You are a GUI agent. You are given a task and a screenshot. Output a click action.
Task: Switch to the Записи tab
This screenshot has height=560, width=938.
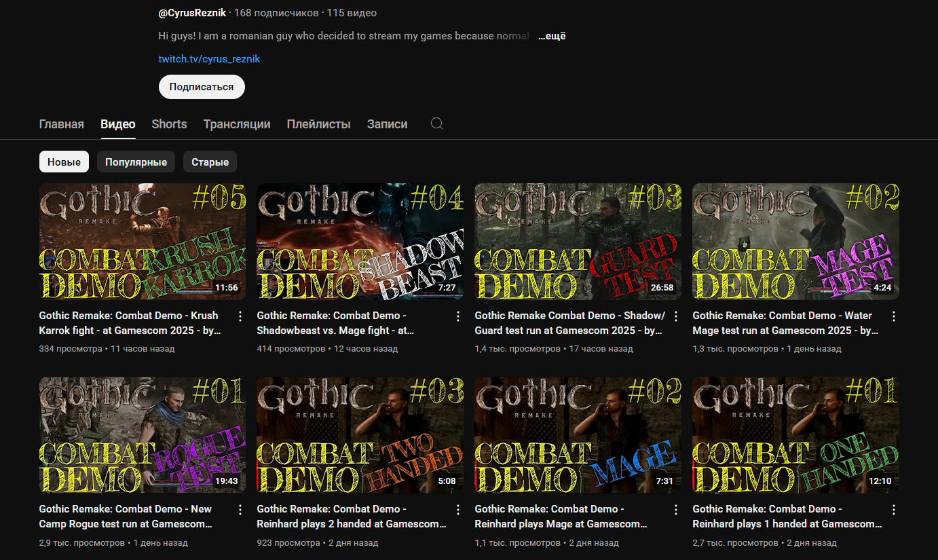(x=388, y=124)
